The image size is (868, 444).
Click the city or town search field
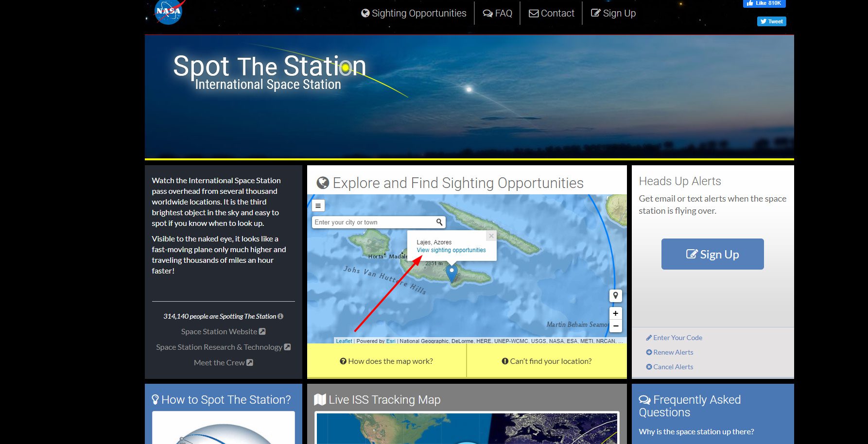pos(373,222)
